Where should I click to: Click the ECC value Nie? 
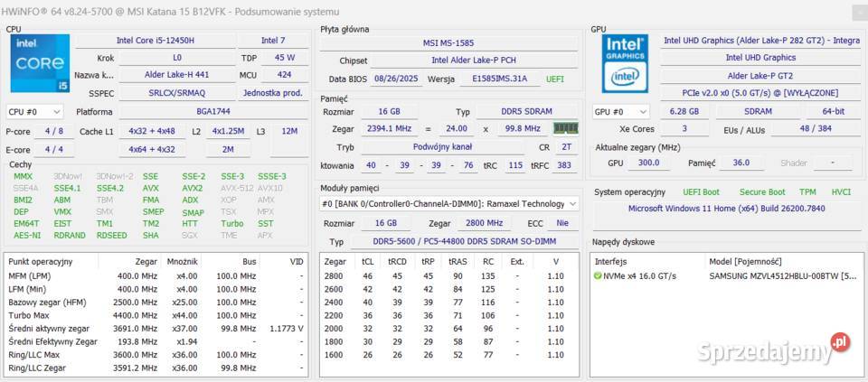coord(562,223)
